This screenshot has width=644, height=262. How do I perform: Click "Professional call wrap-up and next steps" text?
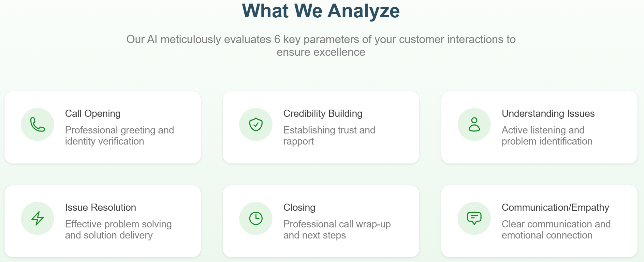point(337,230)
